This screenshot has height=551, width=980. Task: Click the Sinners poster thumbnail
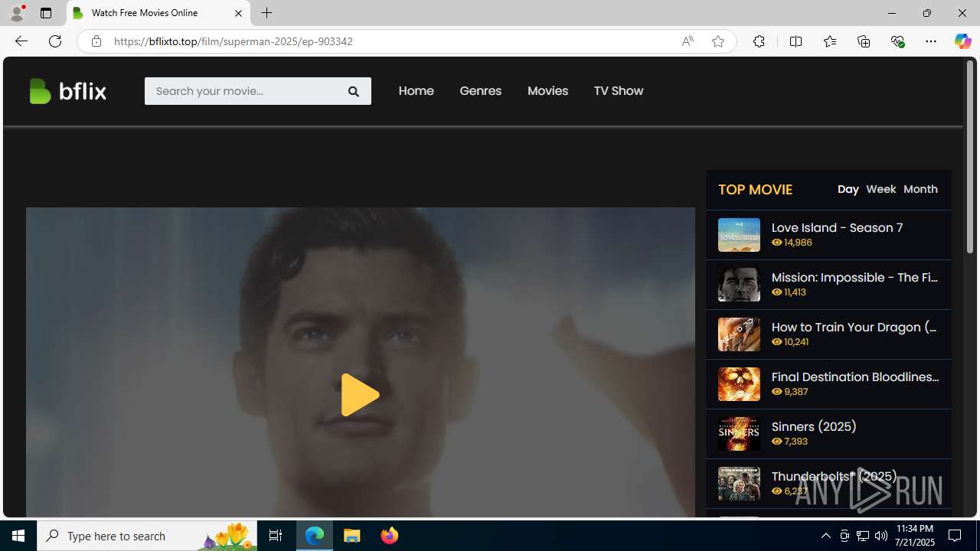(x=739, y=434)
